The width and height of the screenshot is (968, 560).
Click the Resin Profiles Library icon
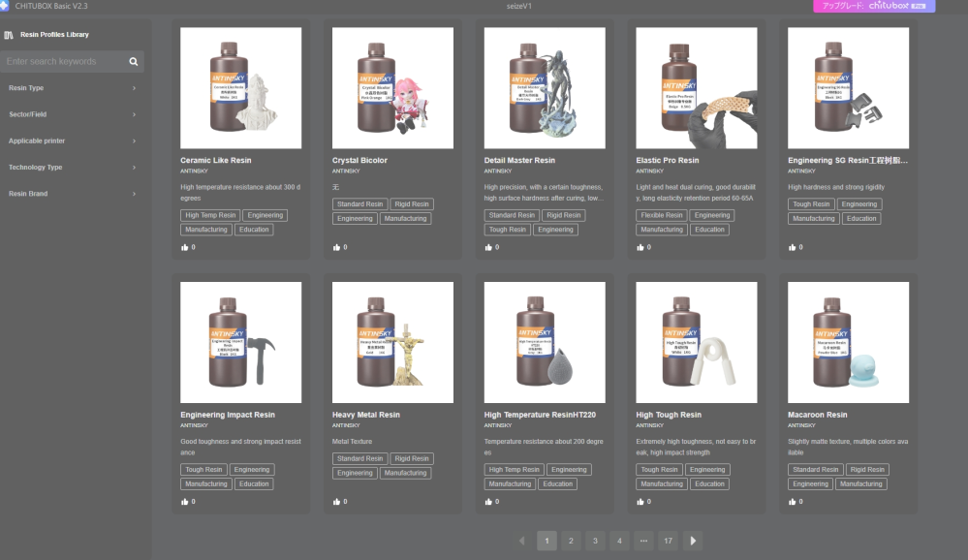(9, 35)
